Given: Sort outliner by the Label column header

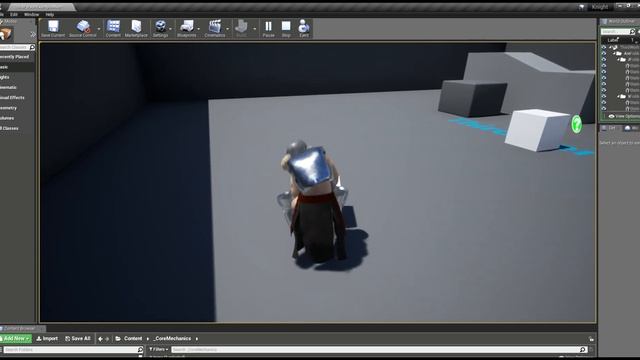Looking at the screenshot, I should coord(613,40).
